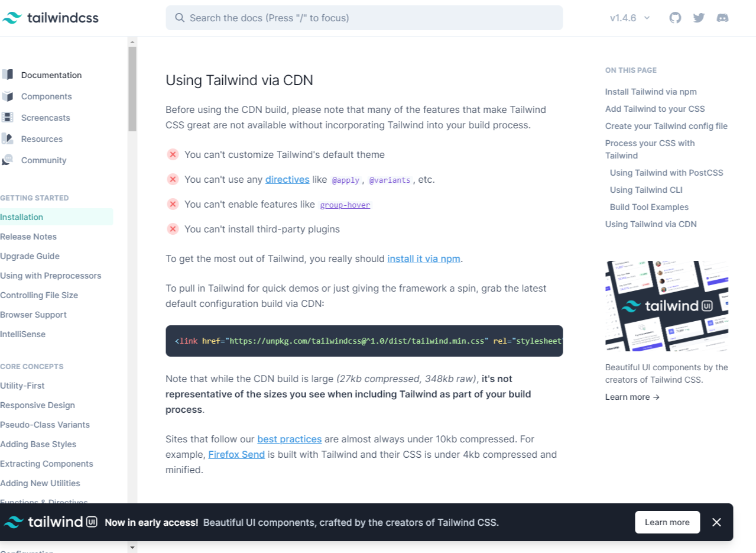This screenshot has width=756, height=553.
Task: Click the CDN link code block
Action: tap(364, 341)
